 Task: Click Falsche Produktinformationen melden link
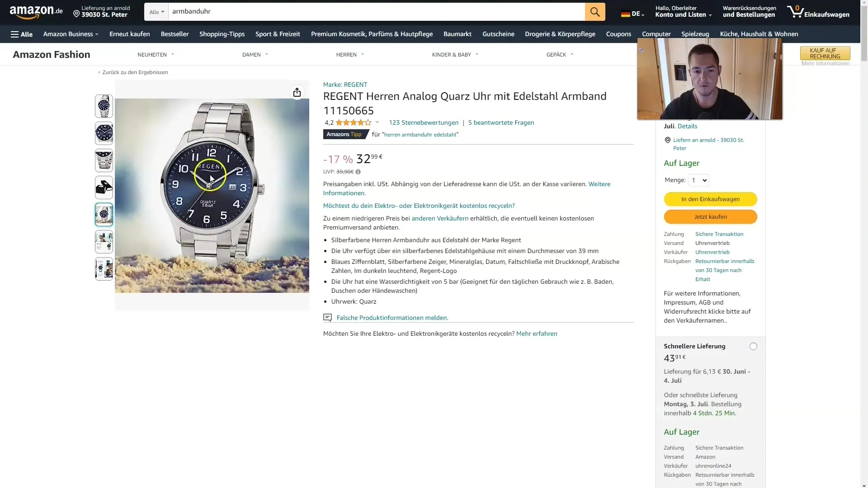(392, 317)
